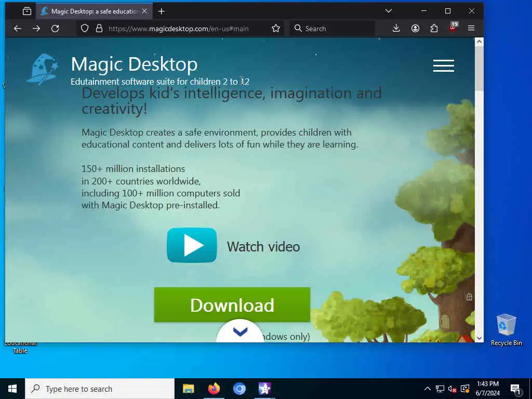This screenshot has height=399, width=532.
Task: Click the blue circular browser taskbar icon
Action: click(239, 389)
